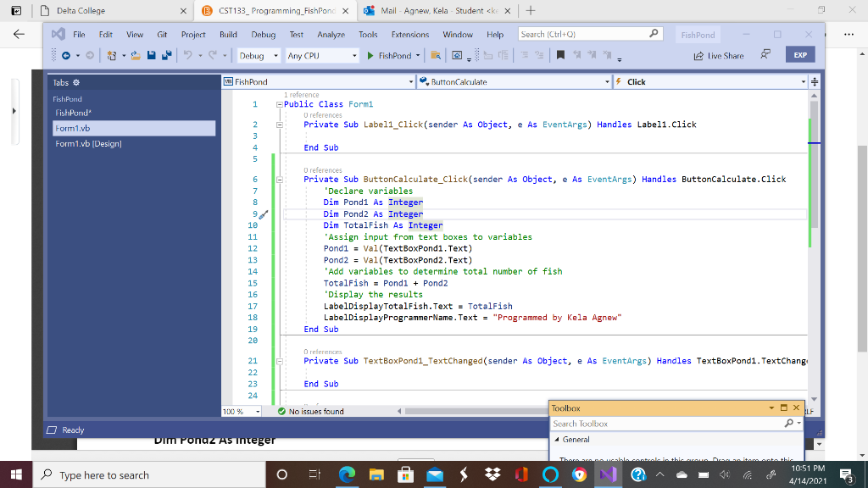Screen dimensions: 868x488
Task: Click the Search (Ctrl+Q) box
Action: pyautogui.click(x=590, y=34)
